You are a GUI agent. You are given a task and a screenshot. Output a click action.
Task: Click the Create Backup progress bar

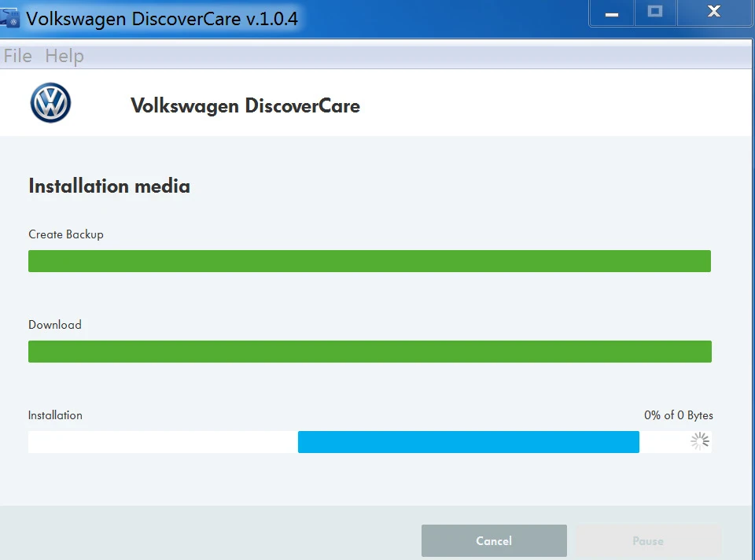pyautogui.click(x=370, y=261)
